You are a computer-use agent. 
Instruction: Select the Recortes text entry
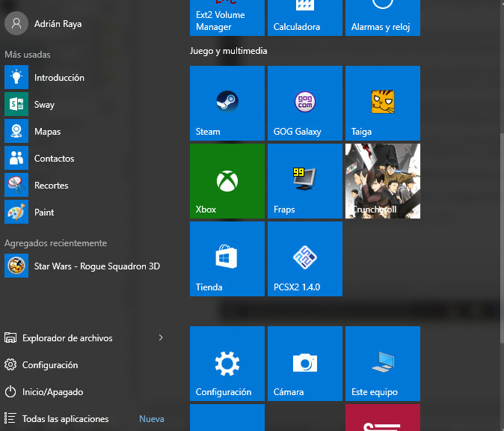[x=51, y=186]
